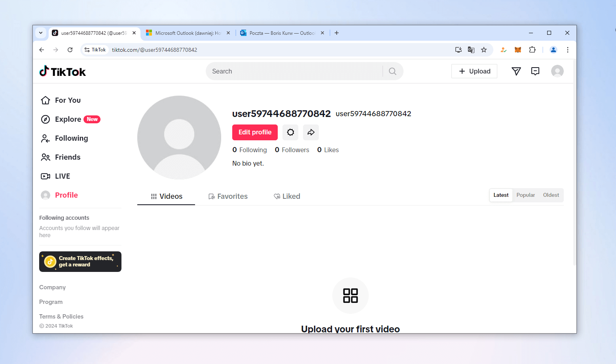Click the search magnifier icon
The image size is (616, 364).
pyautogui.click(x=392, y=71)
